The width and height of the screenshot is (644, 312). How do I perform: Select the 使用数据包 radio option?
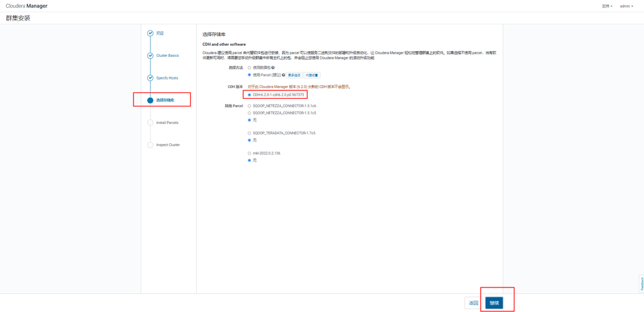pyautogui.click(x=249, y=67)
